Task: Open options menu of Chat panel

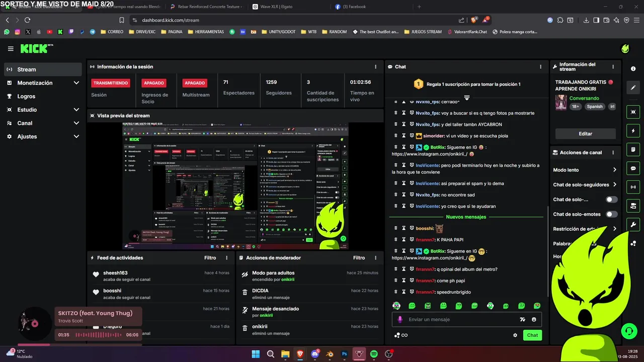Action: click(x=540, y=67)
